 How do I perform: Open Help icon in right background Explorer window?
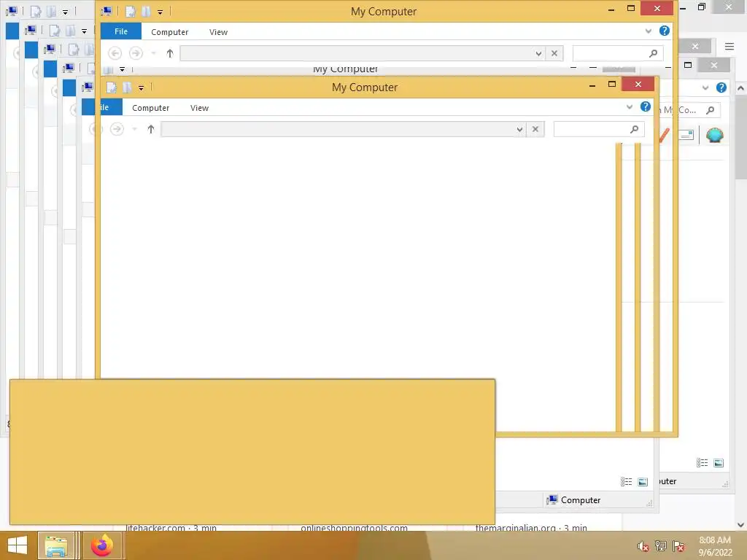tap(721, 87)
